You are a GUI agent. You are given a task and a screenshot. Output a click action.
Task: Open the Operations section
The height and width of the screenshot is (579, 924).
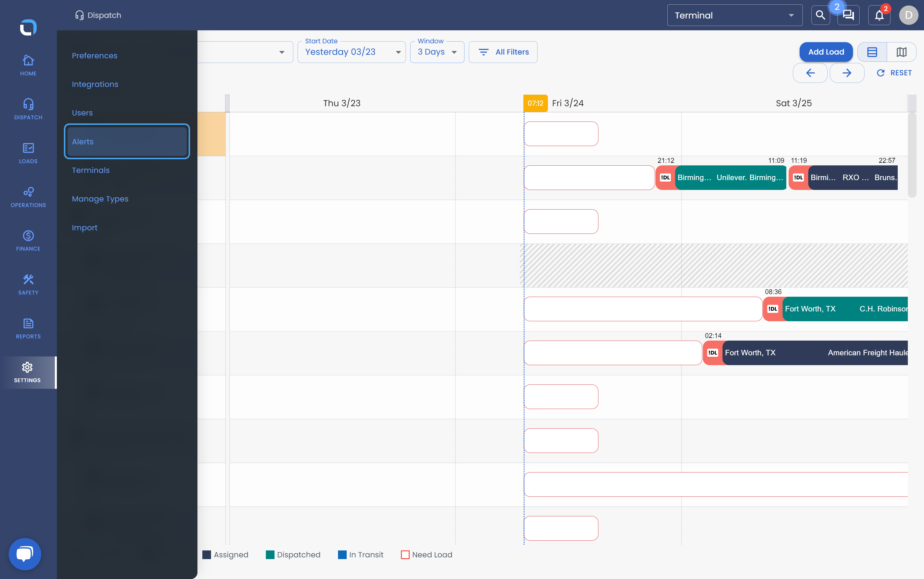28,197
